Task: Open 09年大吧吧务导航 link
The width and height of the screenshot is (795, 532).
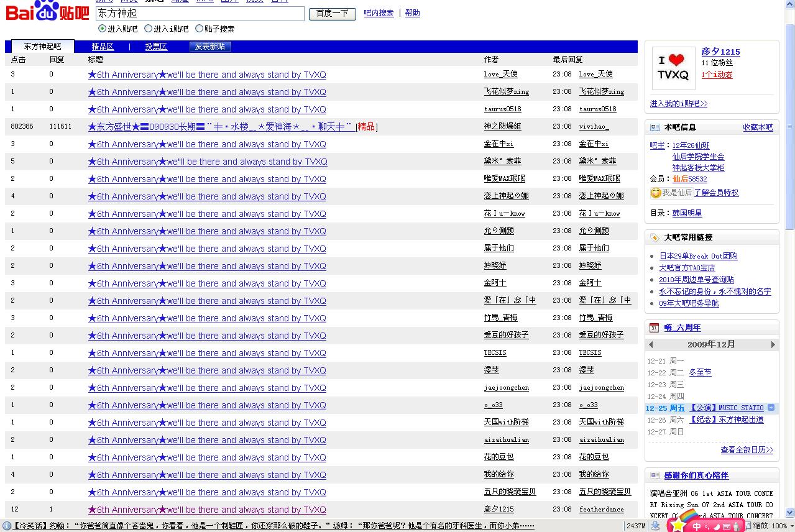Action: 689,303
